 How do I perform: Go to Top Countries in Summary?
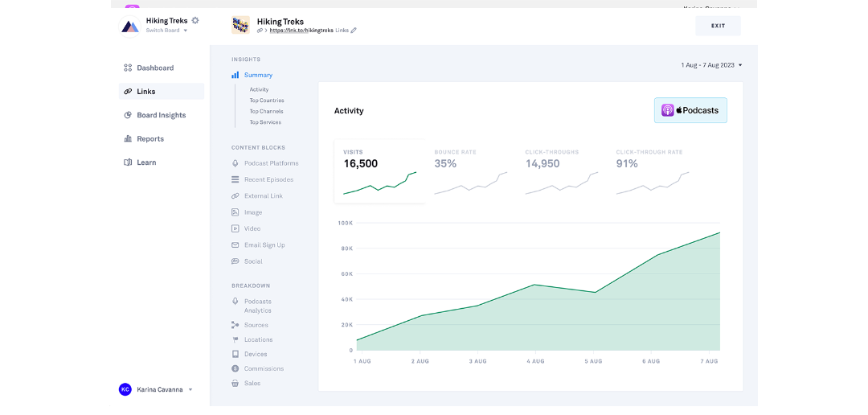coord(266,101)
